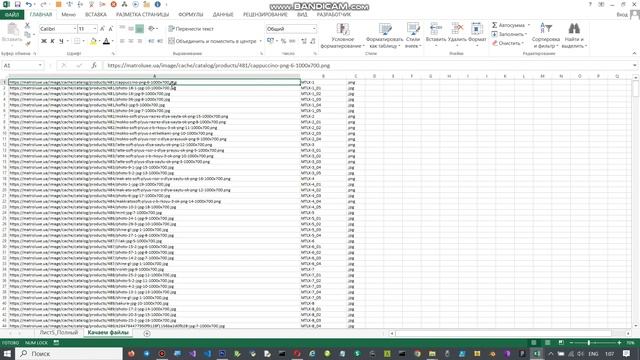Click the Заполнить fill button
This screenshot has height=360, width=640.
[509, 34]
